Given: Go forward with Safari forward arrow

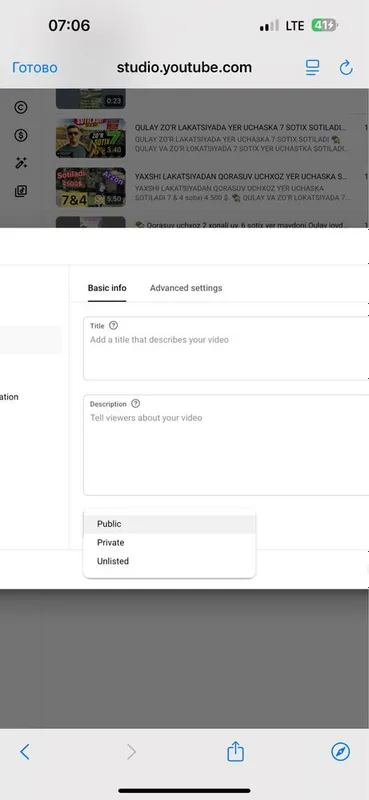Looking at the screenshot, I should (x=131, y=752).
